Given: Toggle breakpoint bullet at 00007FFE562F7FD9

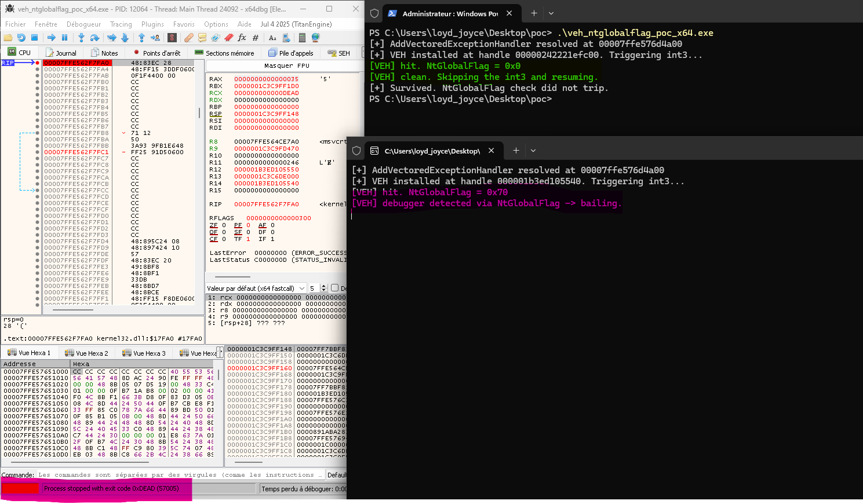Looking at the screenshot, I should [38, 247].
